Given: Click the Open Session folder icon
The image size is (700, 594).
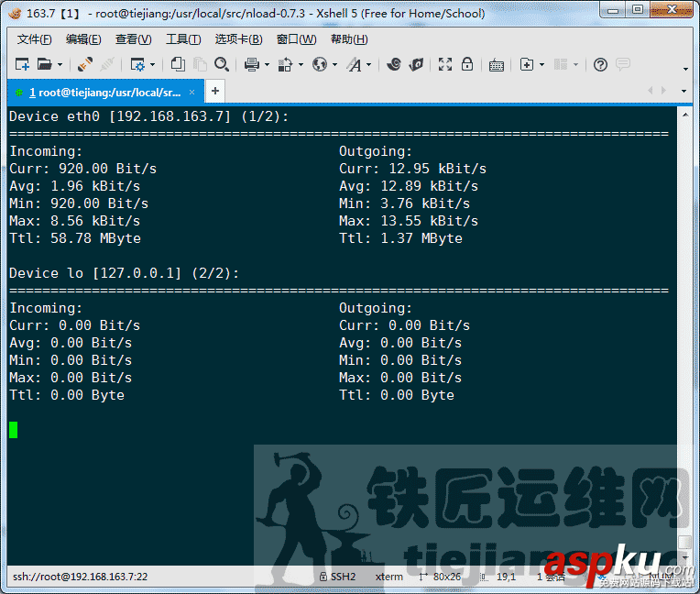Looking at the screenshot, I should coord(44,64).
